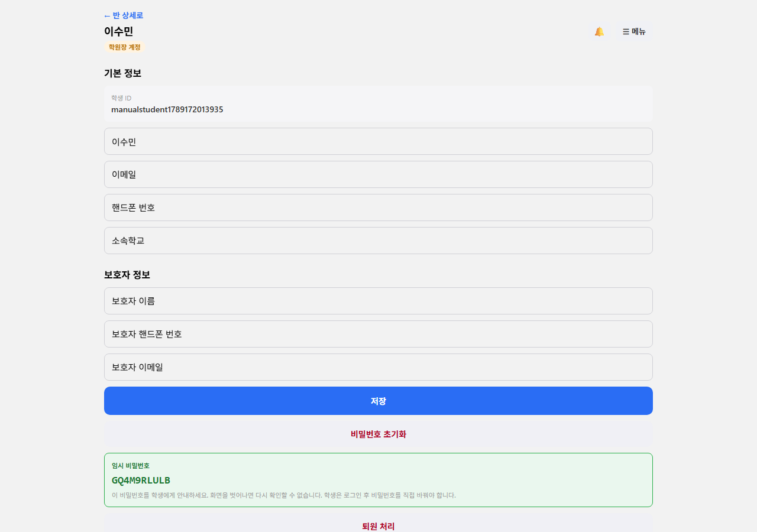The width and height of the screenshot is (757, 532).
Task: Click the 보호자 정보 section heading
Action: click(127, 275)
